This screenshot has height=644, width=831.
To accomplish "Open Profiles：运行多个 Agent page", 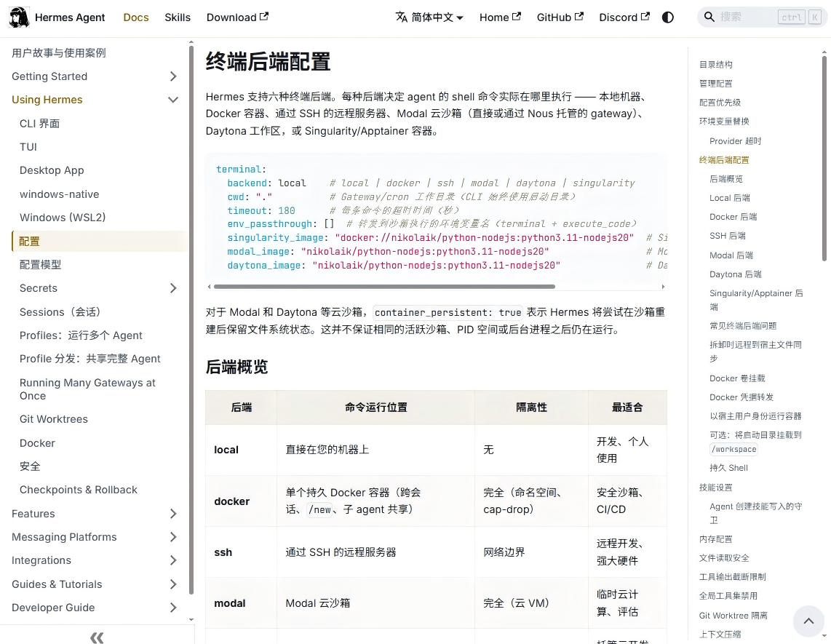I will 81,335.
